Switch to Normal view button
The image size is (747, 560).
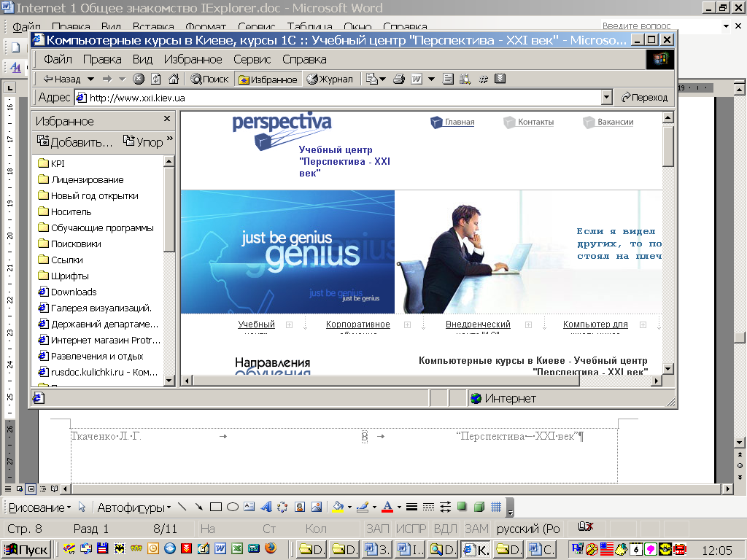[x=8, y=489]
